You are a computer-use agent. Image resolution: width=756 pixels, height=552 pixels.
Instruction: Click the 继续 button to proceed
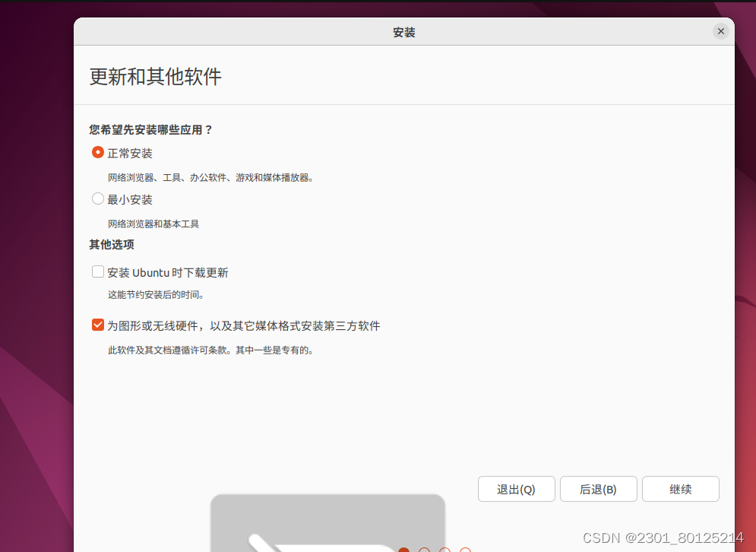click(x=680, y=489)
